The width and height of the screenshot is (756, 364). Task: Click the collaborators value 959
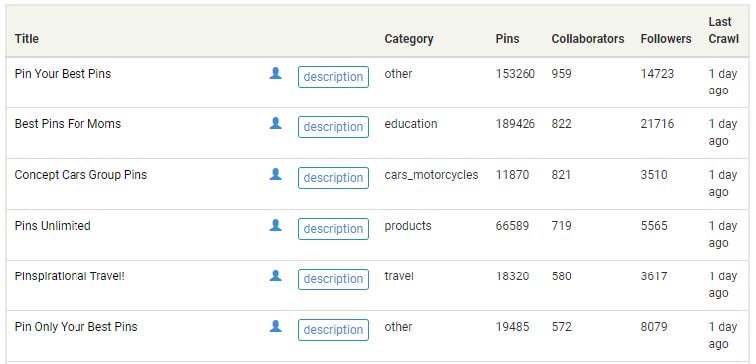562,74
